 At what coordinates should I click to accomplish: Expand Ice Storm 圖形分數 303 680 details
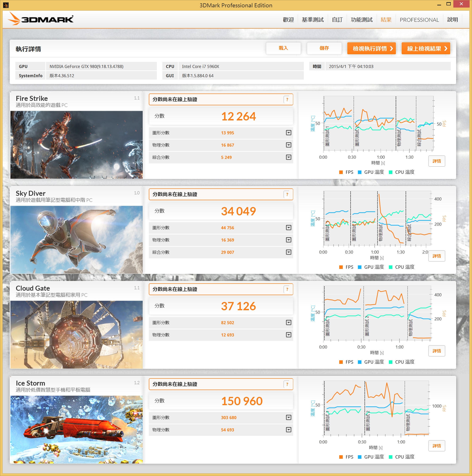(288, 417)
